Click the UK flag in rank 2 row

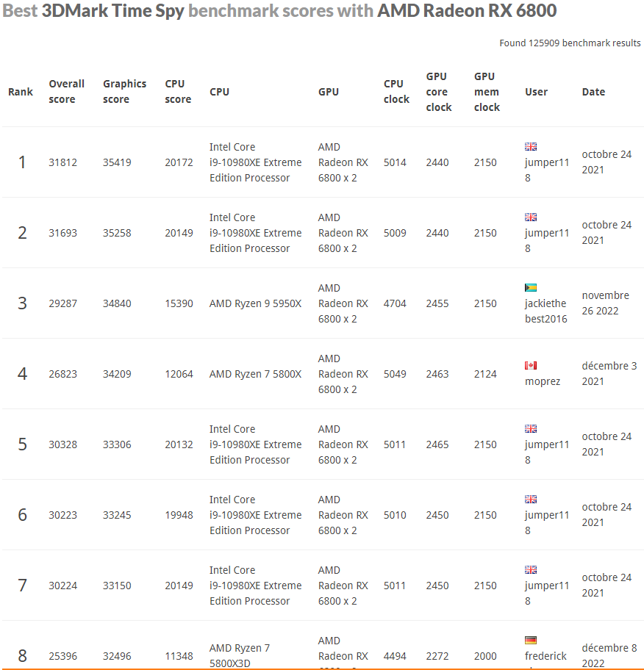(x=531, y=217)
